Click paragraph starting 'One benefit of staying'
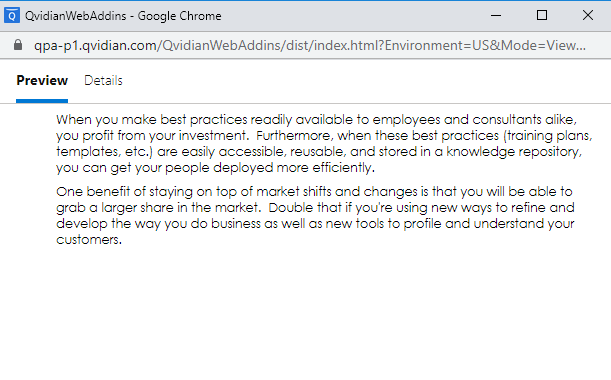 pyautogui.click(x=315, y=216)
